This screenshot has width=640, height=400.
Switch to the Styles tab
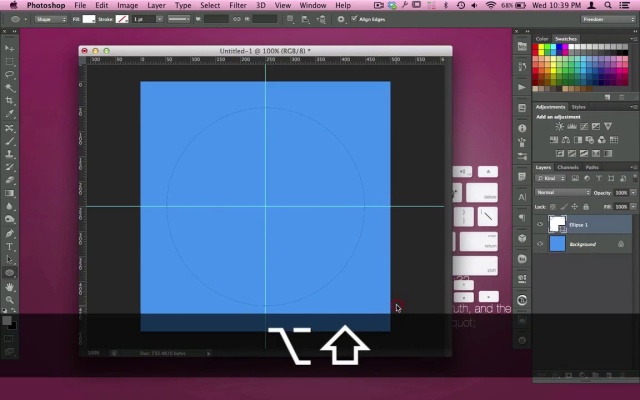[578, 107]
